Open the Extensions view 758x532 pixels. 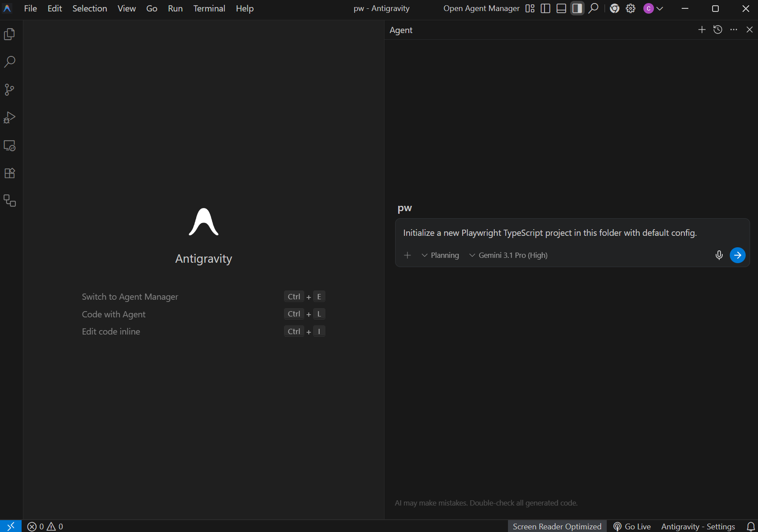click(x=10, y=173)
